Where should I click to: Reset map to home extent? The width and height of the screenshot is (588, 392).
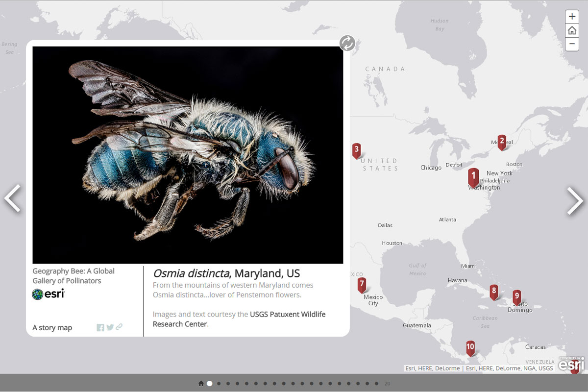pyautogui.click(x=572, y=30)
